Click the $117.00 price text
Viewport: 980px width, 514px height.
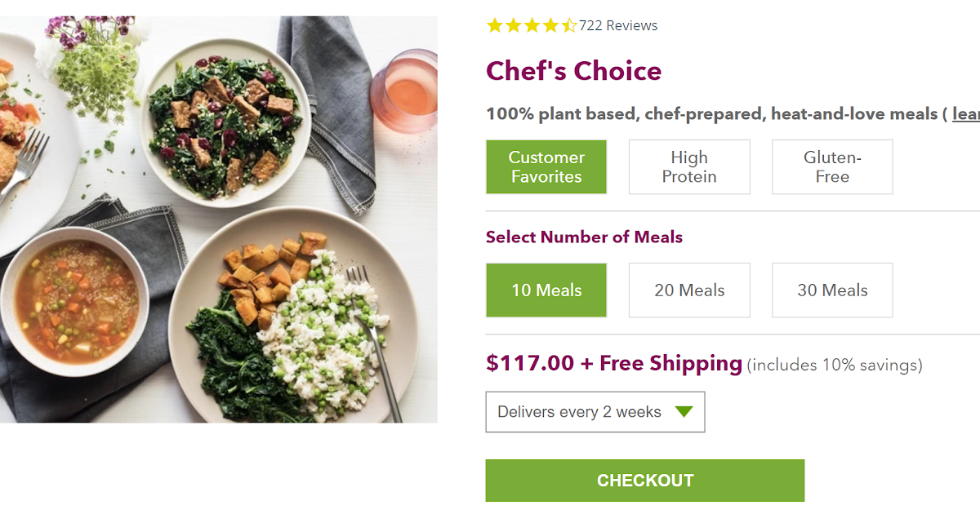pos(532,363)
